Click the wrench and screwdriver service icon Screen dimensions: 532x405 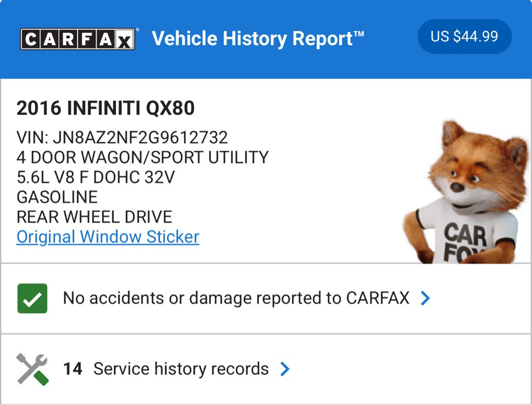(32, 369)
